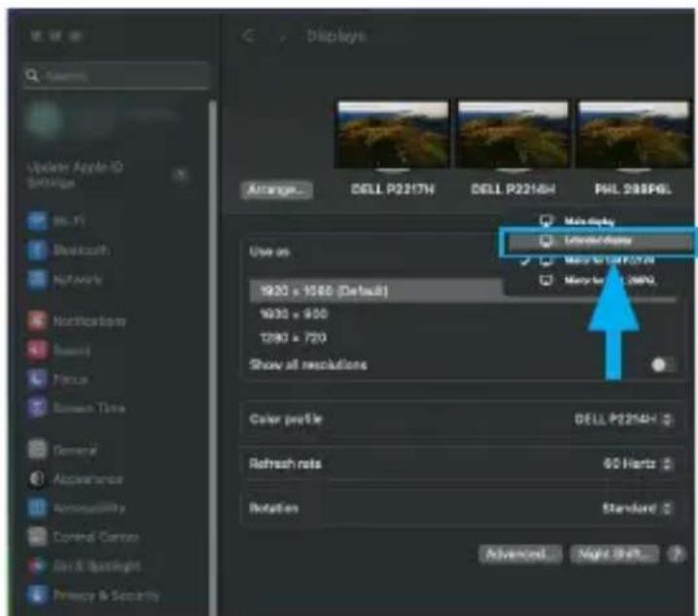The image size is (698, 616).
Task: Click the Arrange... button
Action: pyautogui.click(x=276, y=189)
